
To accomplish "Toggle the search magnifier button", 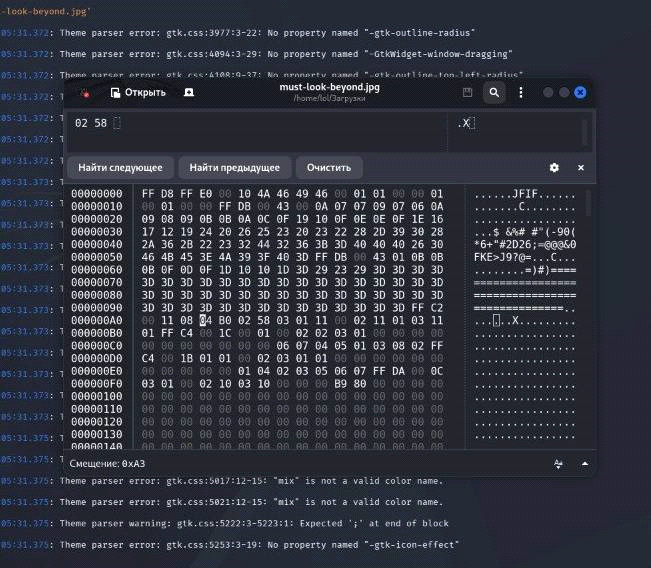I will pos(494,92).
